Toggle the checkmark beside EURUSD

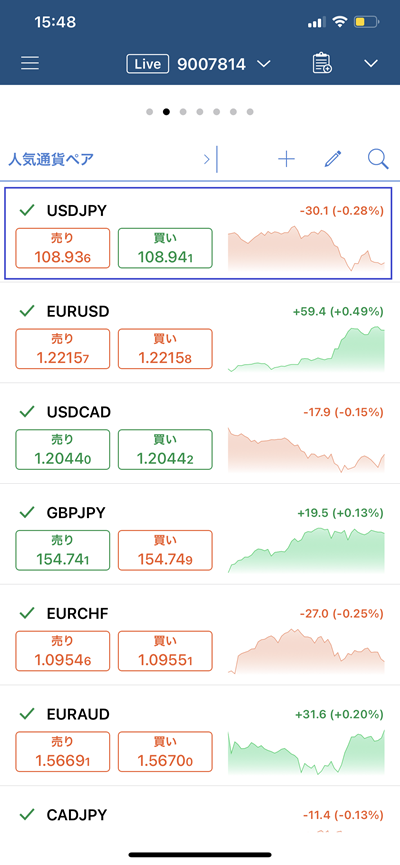pos(27,311)
